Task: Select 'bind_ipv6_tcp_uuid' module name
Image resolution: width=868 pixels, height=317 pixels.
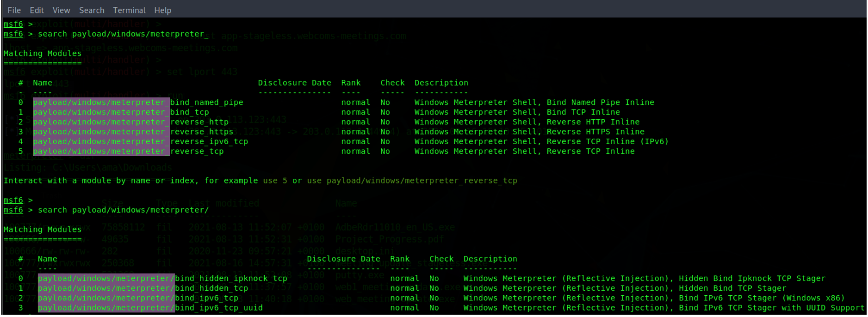Action: tap(219, 308)
